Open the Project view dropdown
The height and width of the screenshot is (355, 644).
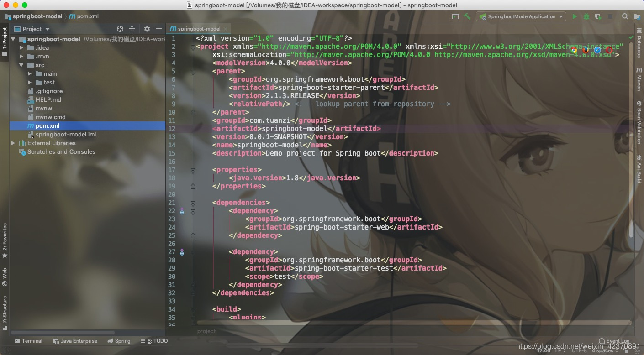point(32,29)
